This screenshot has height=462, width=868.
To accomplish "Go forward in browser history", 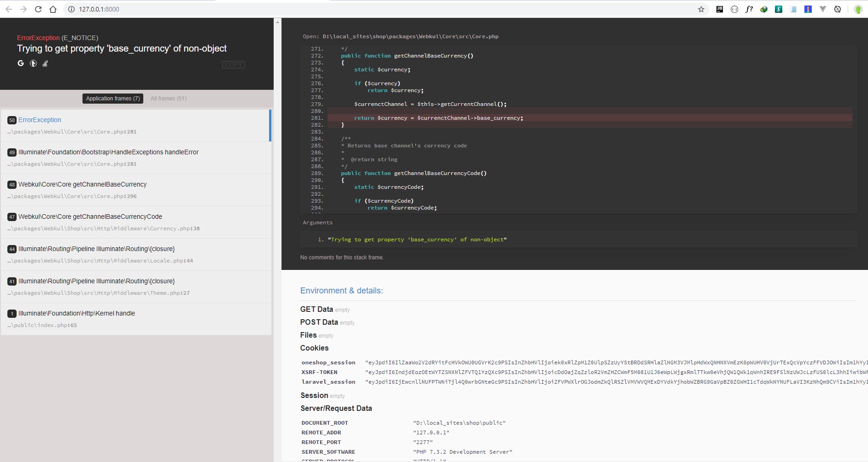I will point(23,9).
